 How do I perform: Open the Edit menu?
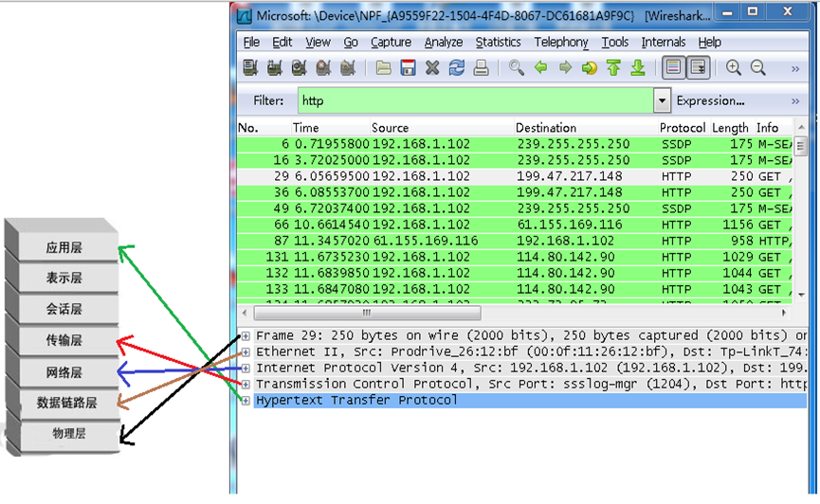[x=282, y=42]
